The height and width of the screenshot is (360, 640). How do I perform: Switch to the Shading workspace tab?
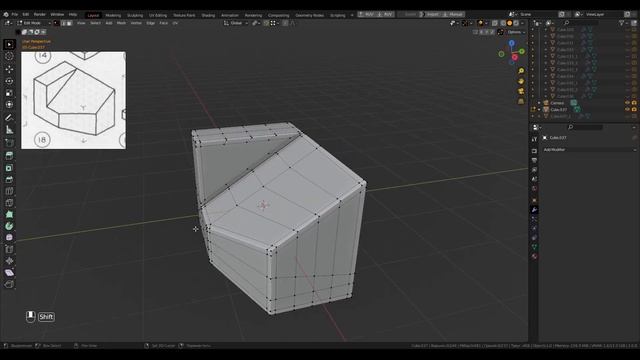click(208, 15)
